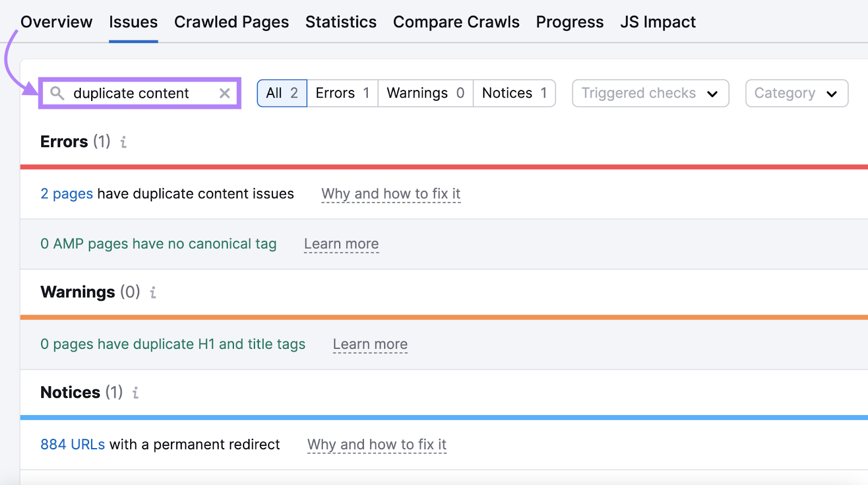Click the search magnifier icon
Viewport: 868px width, 485px height.
pos(58,93)
